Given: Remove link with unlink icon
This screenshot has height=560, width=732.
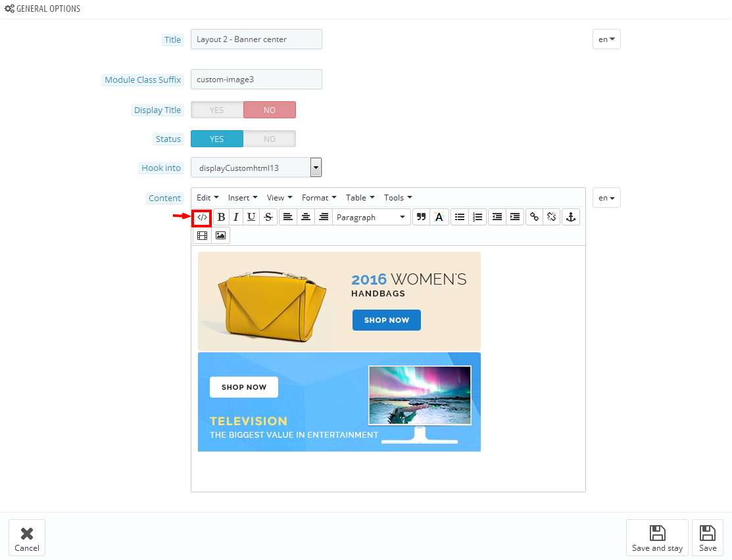Looking at the screenshot, I should (551, 217).
